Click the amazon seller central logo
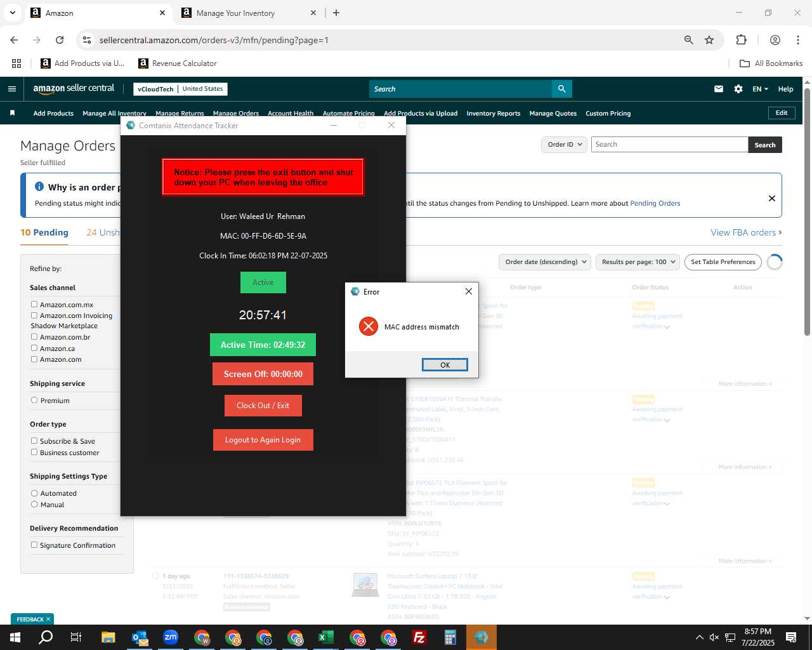The width and height of the screenshot is (812, 650). coord(74,89)
